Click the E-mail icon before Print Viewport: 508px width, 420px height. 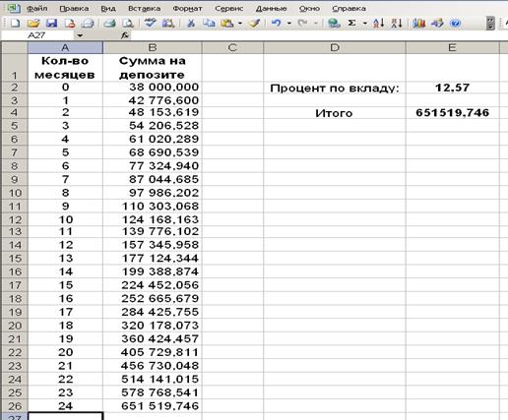tap(88, 24)
